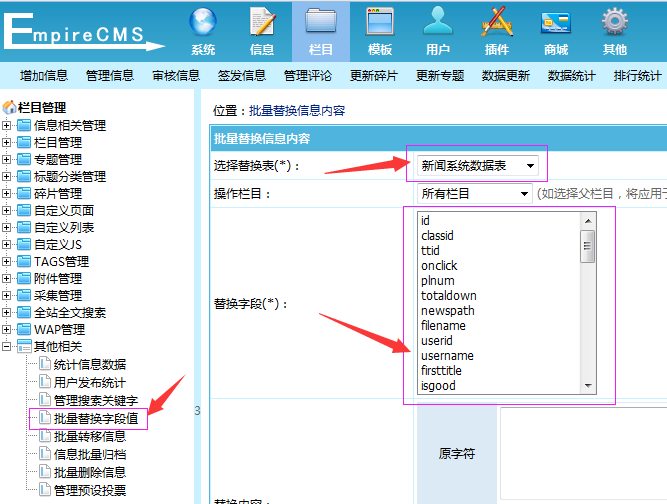Open 用户发布统计 in tree
The height and width of the screenshot is (504, 667).
click(x=90, y=382)
